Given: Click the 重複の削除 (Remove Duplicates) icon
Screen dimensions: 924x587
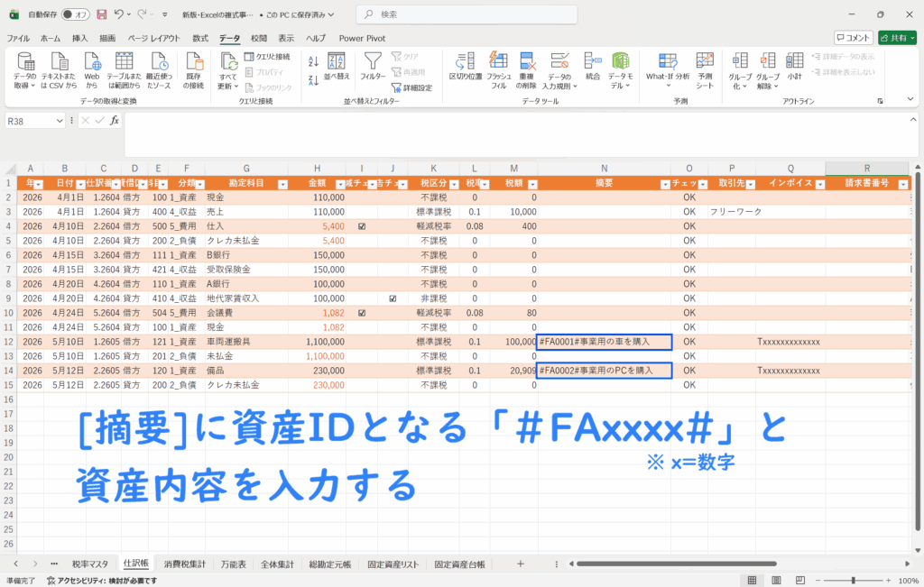Looking at the screenshot, I should [x=528, y=61].
